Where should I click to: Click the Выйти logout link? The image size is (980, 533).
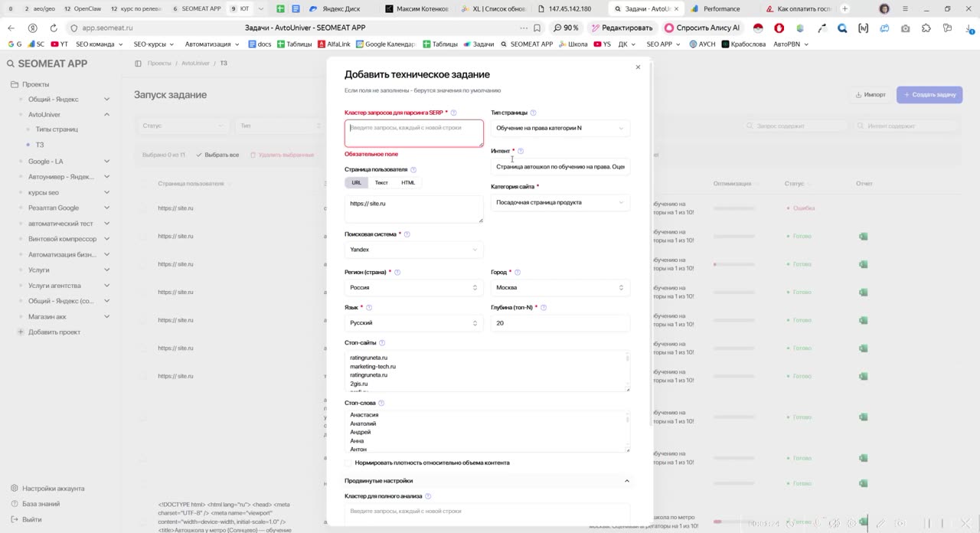pyautogui.click(x=27, y=519)
